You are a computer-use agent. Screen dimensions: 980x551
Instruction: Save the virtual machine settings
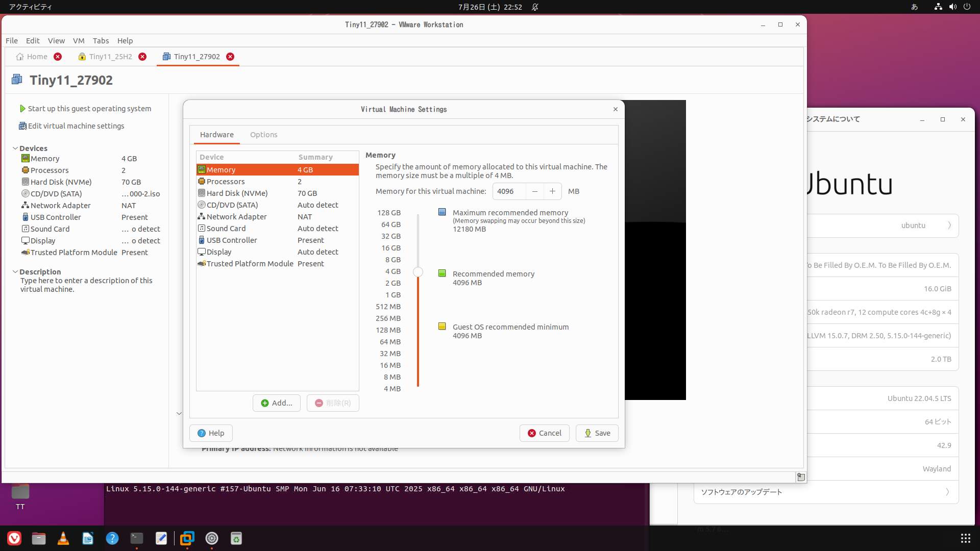[597, 433]
